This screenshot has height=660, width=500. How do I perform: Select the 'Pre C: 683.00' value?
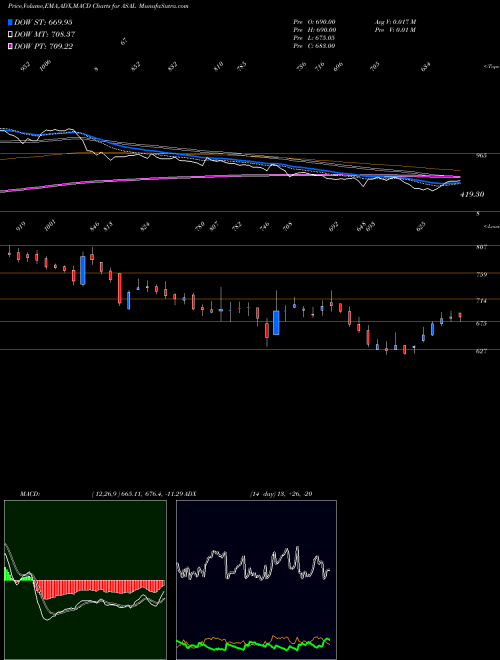314,46
